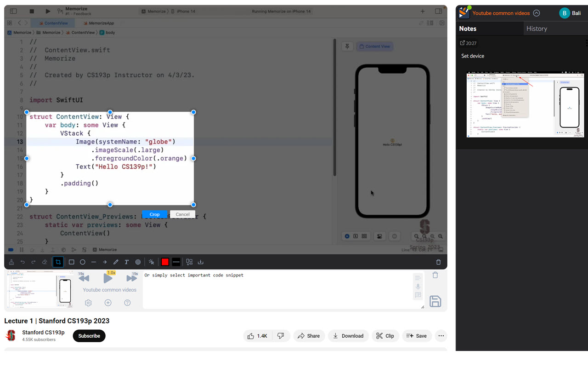Screen dimensions: 588x368
Task: Toggle Memorize breakpoints in the debug bar
Action: 11,249
